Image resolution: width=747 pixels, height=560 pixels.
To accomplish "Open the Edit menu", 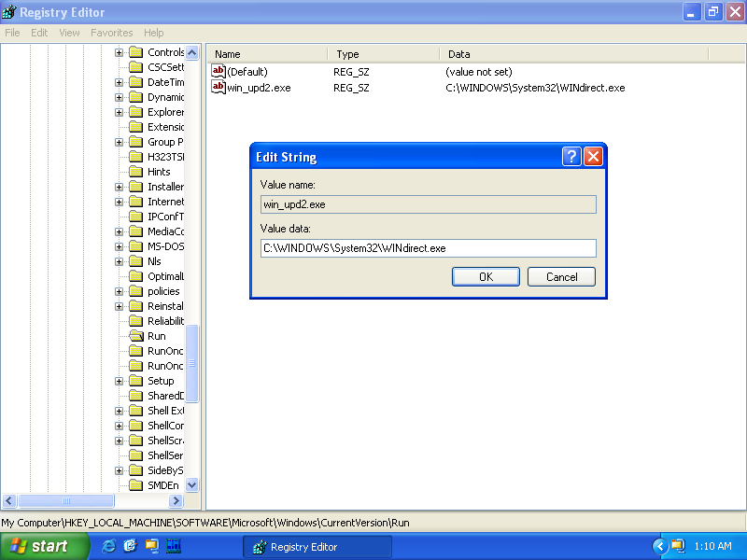I will point(39,33).
